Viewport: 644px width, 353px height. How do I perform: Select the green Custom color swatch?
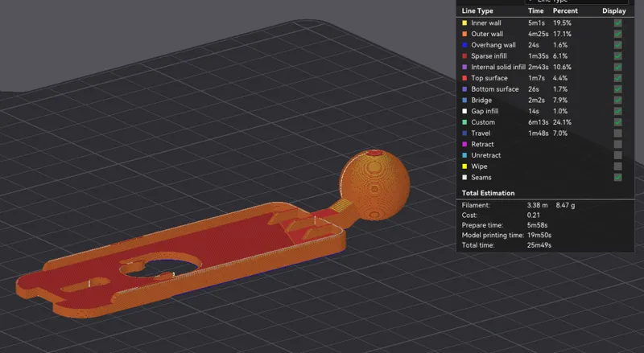464,122
